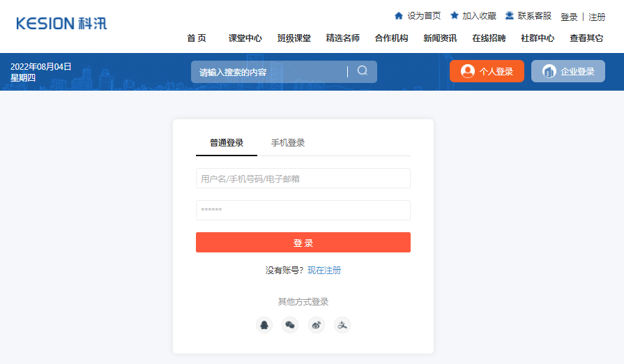Switch to the 手机登录 tab

click(288, 143)
